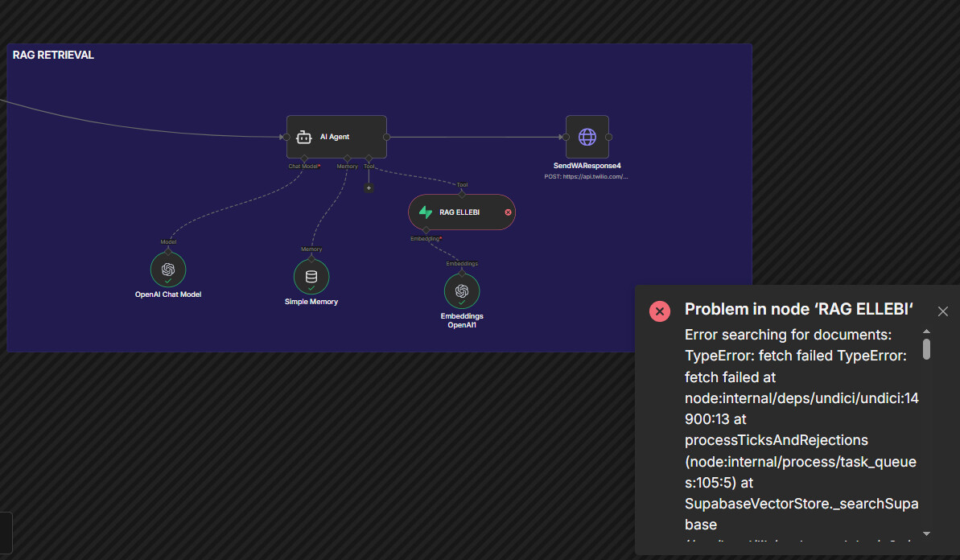Click the error message scrollbar thumb
This screenshot has height=560, width=960.
[x=926, y=348]
